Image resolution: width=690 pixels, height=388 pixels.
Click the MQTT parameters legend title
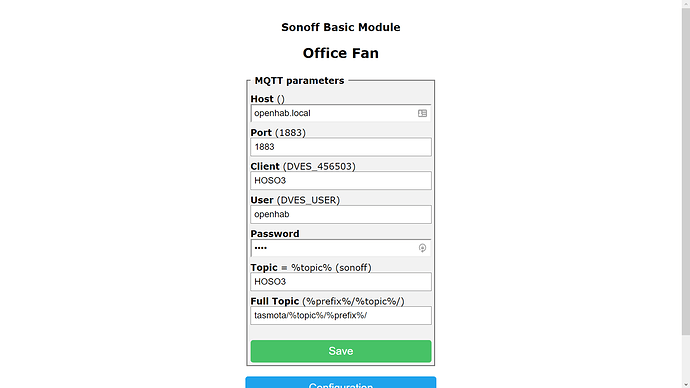[299, 81]
